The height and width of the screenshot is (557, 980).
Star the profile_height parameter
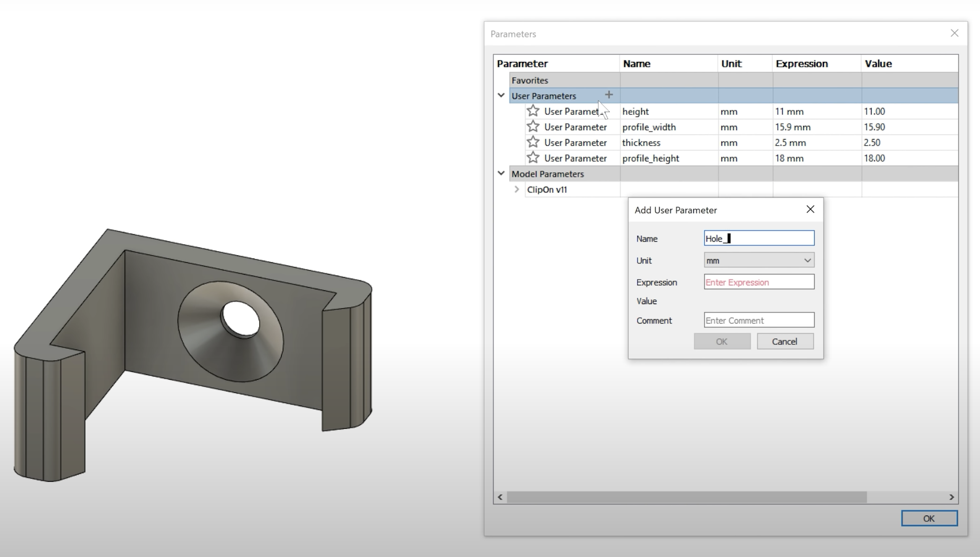532,158
